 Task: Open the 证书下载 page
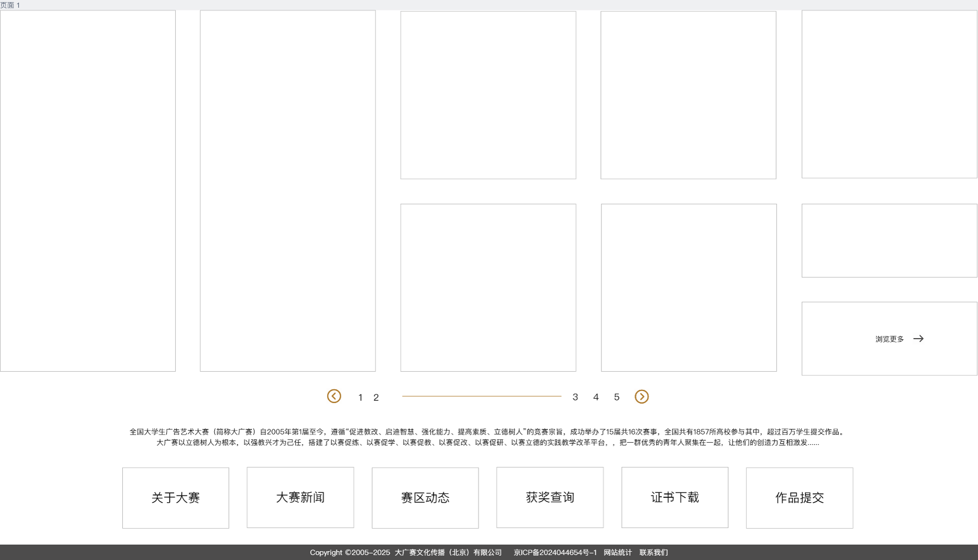pos(675,498)
